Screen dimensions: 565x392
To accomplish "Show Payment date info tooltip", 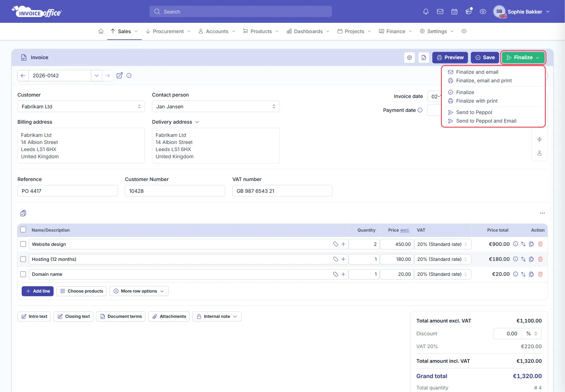I will pyautogui.click(x=420, y=110).
